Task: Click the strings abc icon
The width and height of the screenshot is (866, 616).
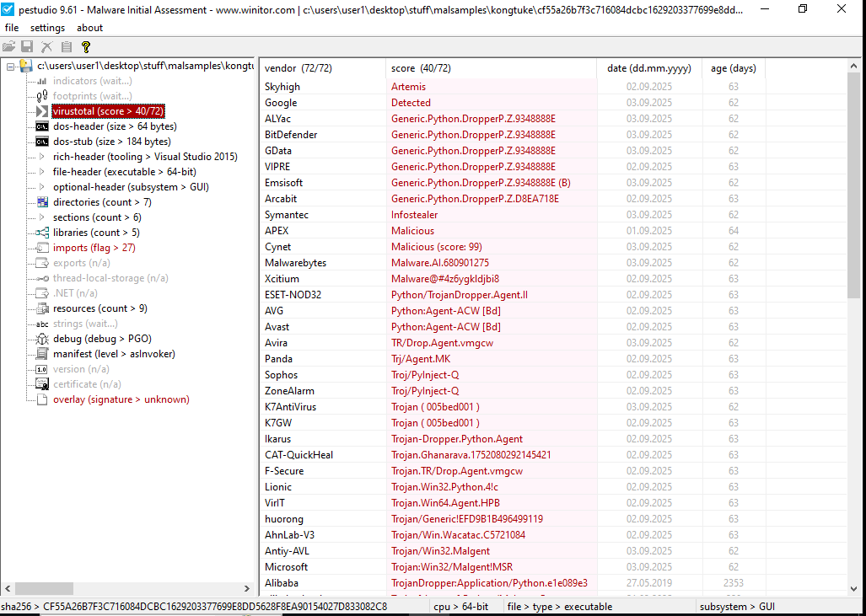Action: (x=42, y=324)
